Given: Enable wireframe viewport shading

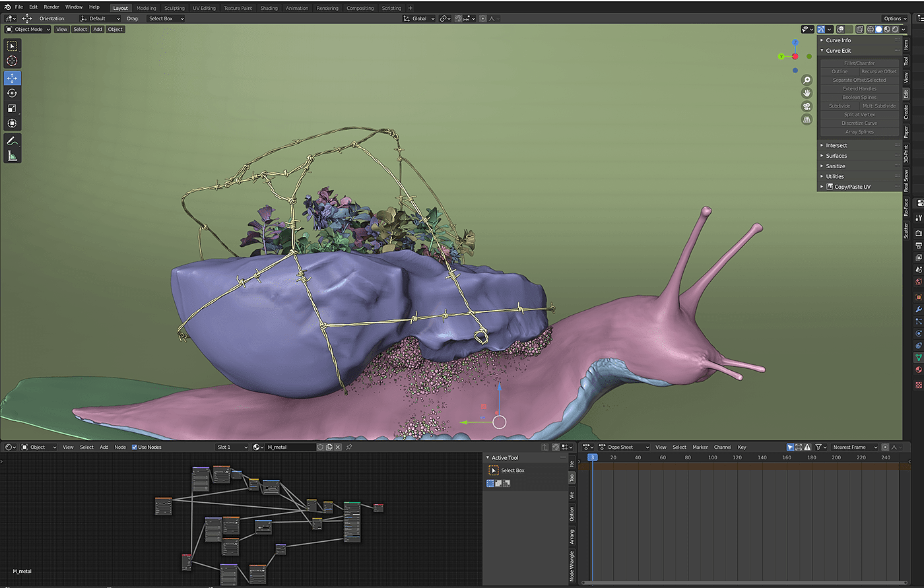Looking at the screenshot, I should 871,29.
